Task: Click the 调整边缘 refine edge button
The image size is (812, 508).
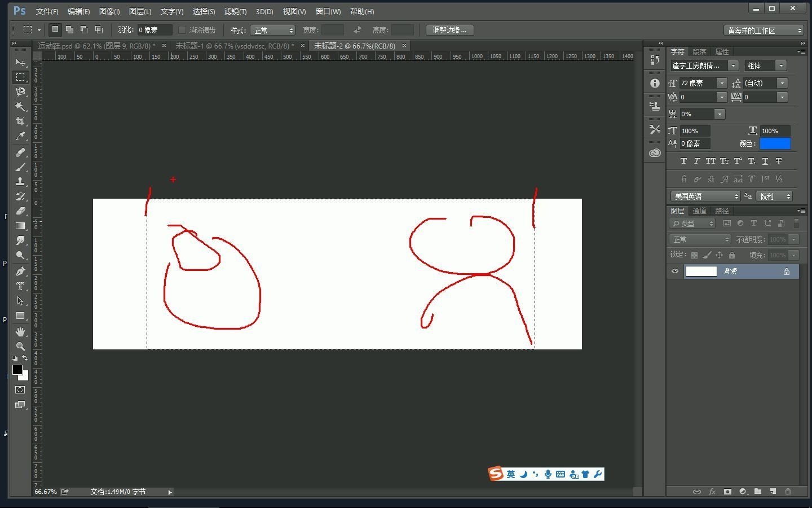Action: 449,30
